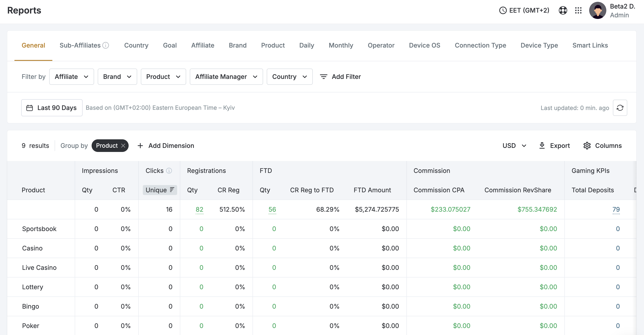This screenshot has height=335, width=644.
Task: Open the help lifebuoy icon
Action: (563, 10)
